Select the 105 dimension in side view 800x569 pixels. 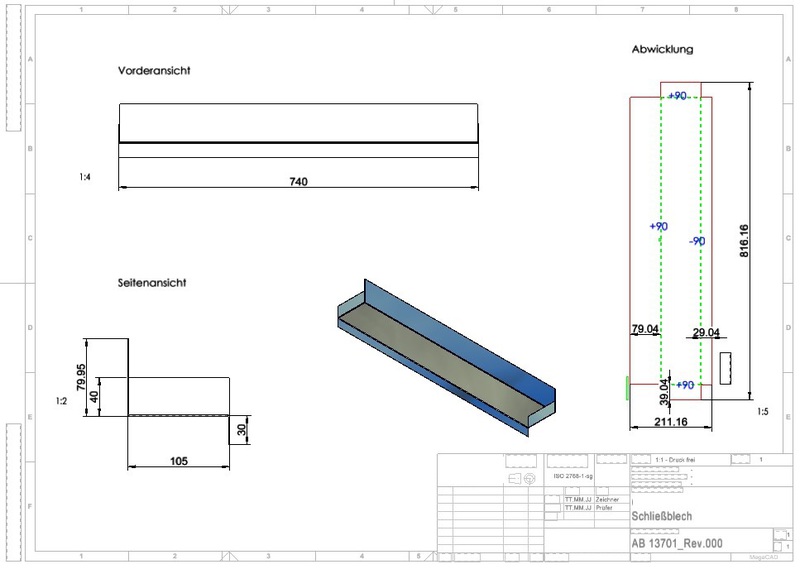180,462
